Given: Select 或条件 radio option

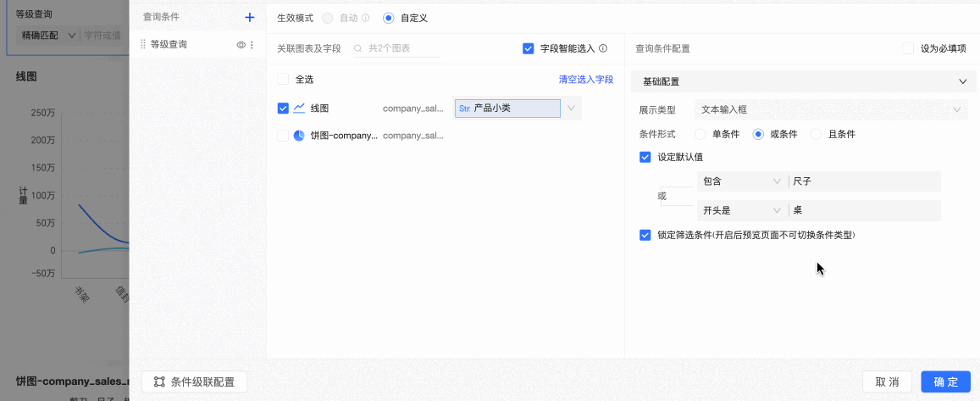Looking at the screenshot, I should [x=758, y=134].
